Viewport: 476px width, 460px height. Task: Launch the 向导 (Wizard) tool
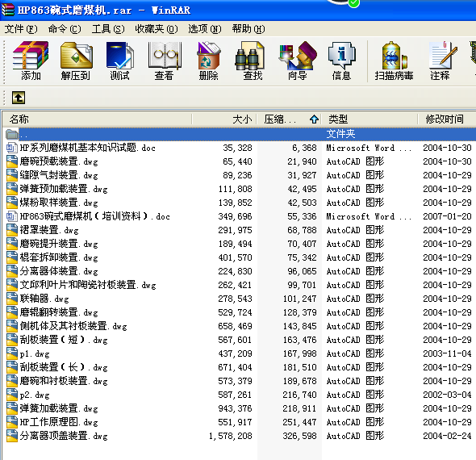point(298,61)
